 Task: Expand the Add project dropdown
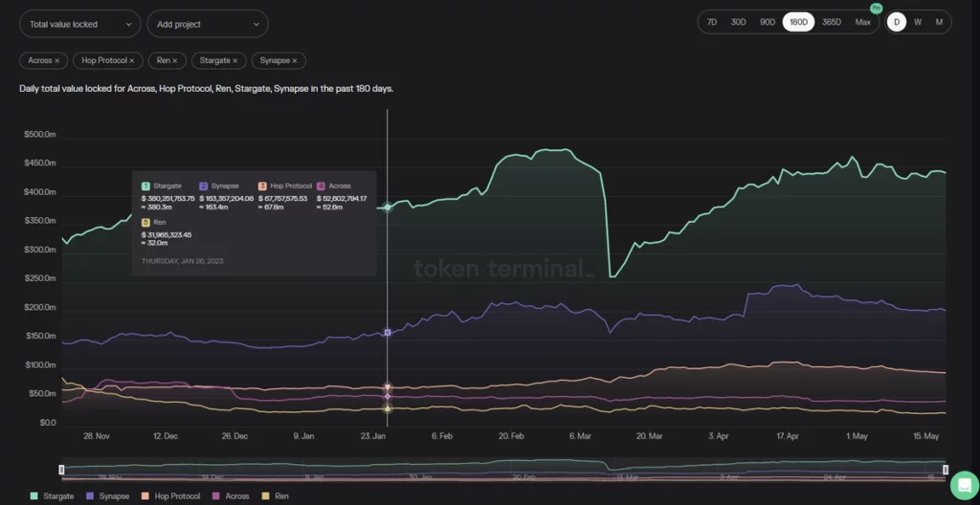207,24
